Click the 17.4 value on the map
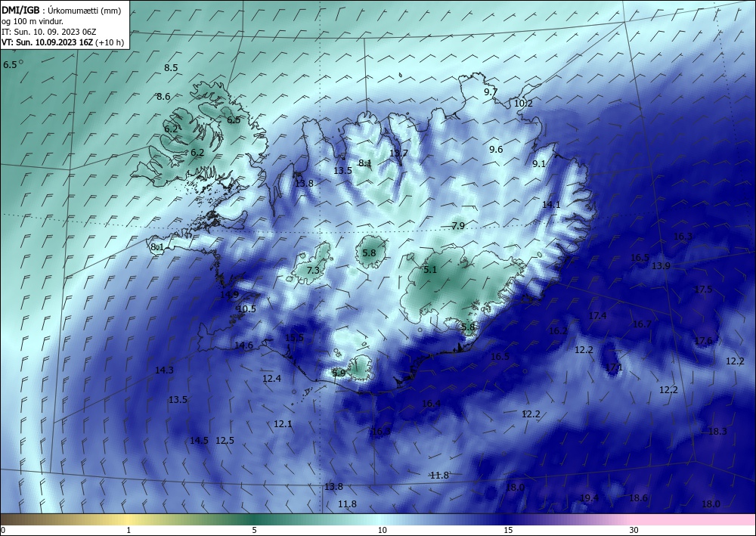The image size is (756, 536). [597, 316]
